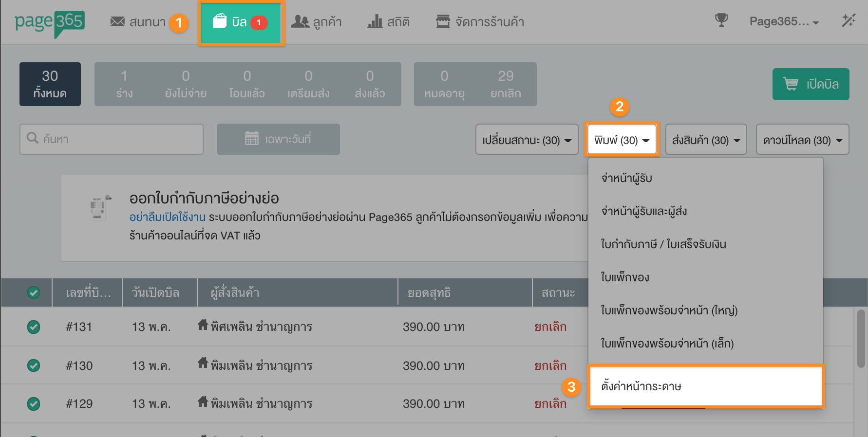Select ใบแพ็กของพร้อมจ่าหน้า (เล็ก) option
Screen dimensions: 868x437
[705, 344]
